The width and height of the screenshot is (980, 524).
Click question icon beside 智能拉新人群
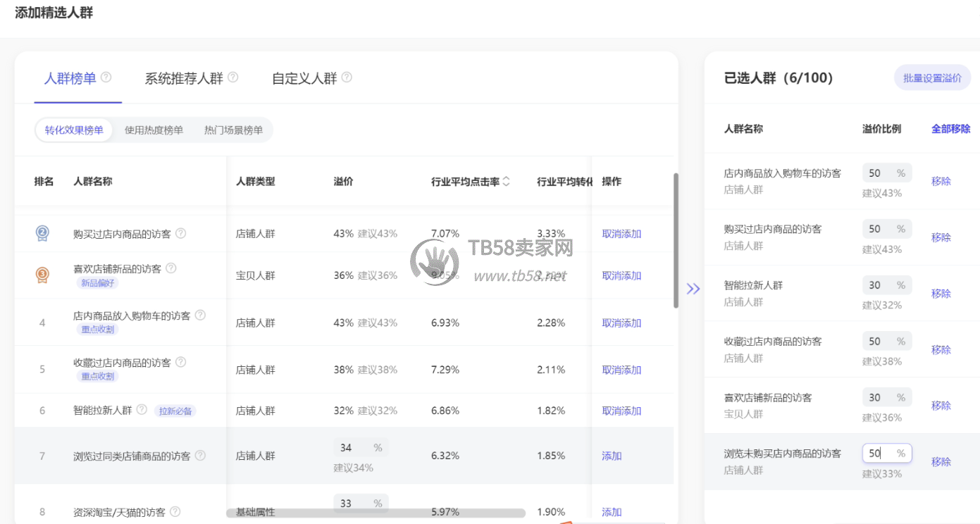click(142, 410)
